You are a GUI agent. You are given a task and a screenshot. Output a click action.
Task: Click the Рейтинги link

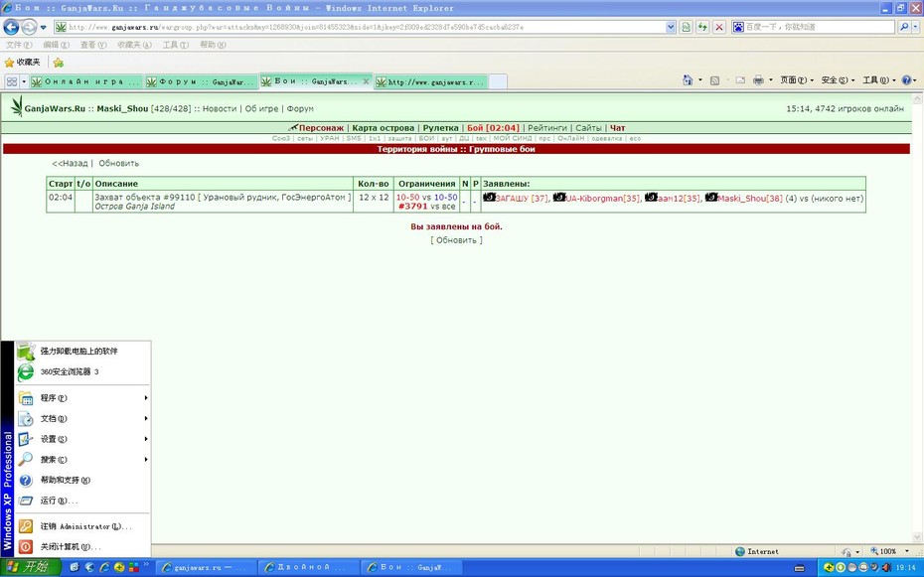546,128
